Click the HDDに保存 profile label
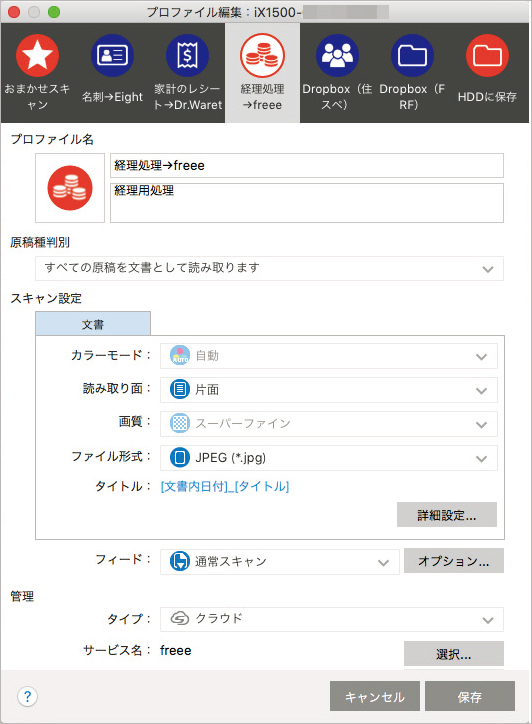 487,97
